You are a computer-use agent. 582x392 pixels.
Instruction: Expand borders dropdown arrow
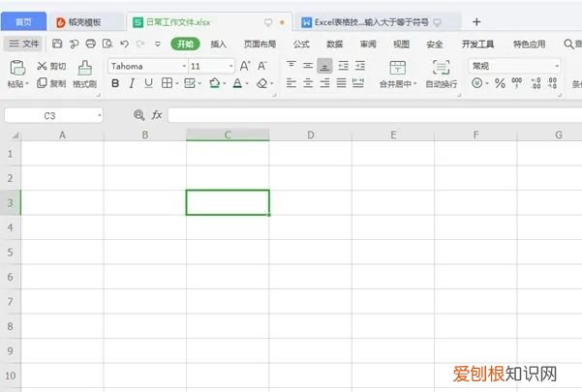(176, 83)
